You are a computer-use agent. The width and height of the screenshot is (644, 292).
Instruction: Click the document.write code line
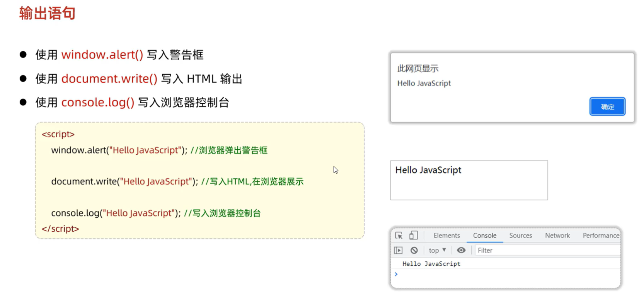[x=177, y=181]
